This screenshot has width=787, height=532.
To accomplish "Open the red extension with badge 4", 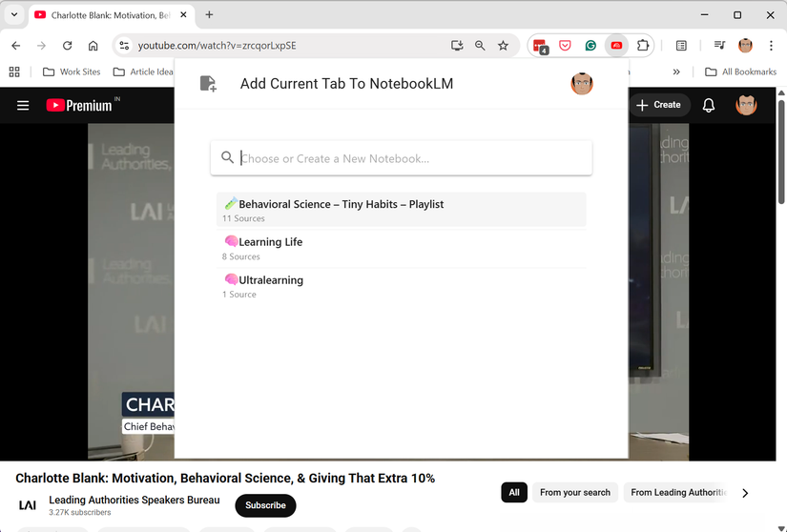I will pos(541,46).
